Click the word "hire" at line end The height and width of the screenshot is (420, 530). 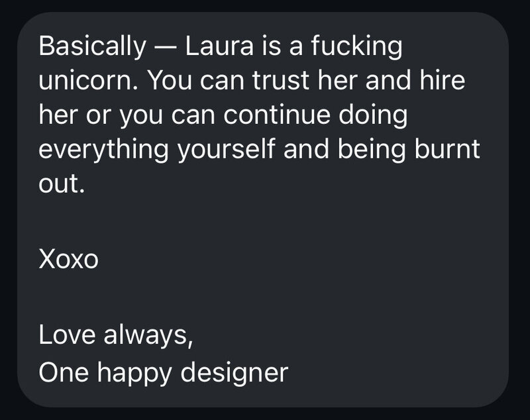point(442,80)
